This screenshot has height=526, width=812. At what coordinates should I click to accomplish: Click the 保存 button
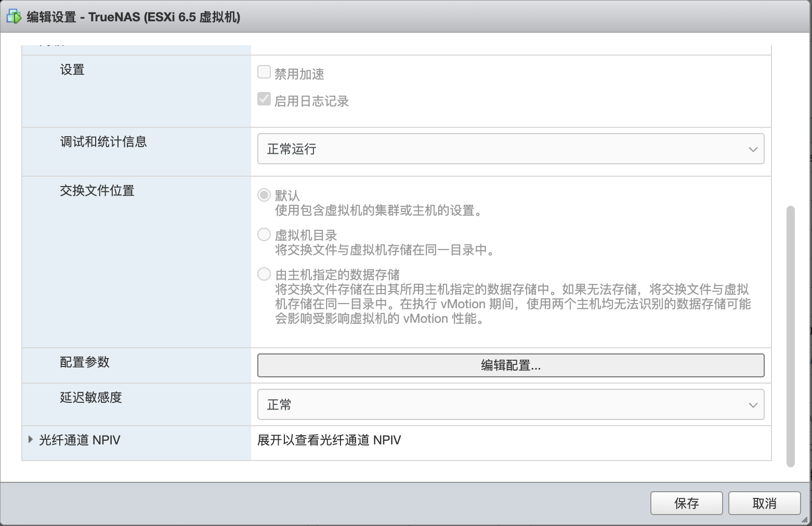(x=686, y=503)
